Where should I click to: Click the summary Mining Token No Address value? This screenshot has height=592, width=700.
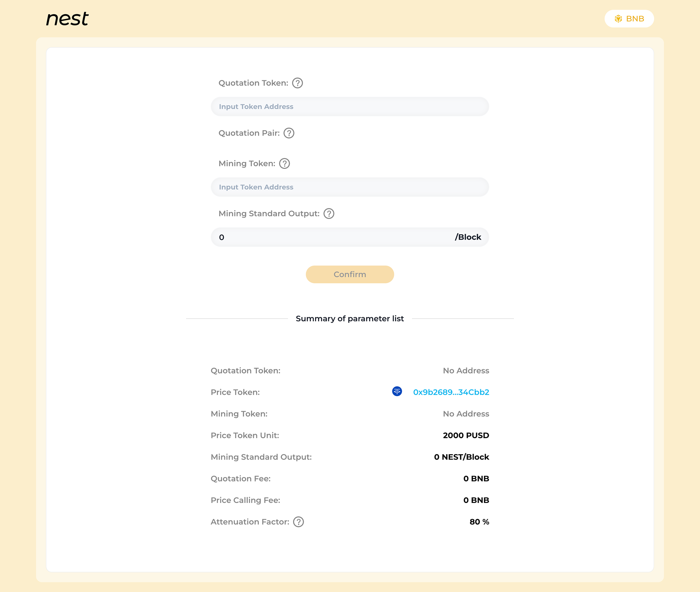coord(466,414)
